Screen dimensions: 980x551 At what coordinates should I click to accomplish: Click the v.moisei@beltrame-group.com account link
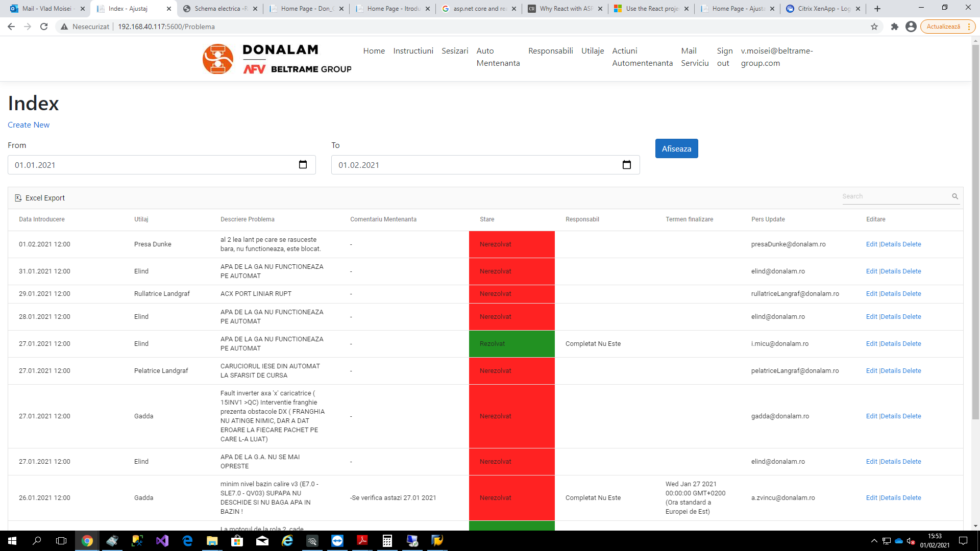pyautogui.click(x=777, y=57)
